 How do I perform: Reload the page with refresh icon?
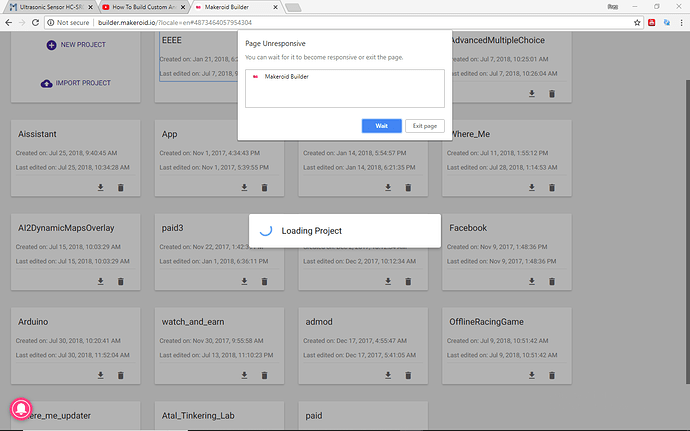pyautogui.click(x=36, y=22)
